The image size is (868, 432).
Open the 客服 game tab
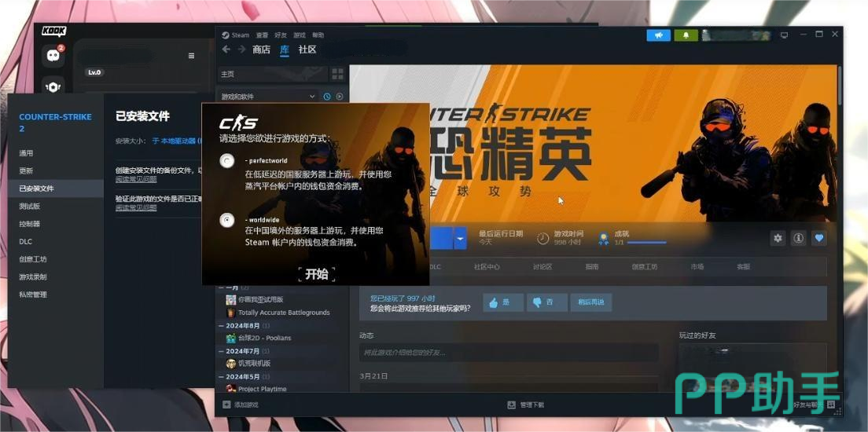tap(743, 266)
